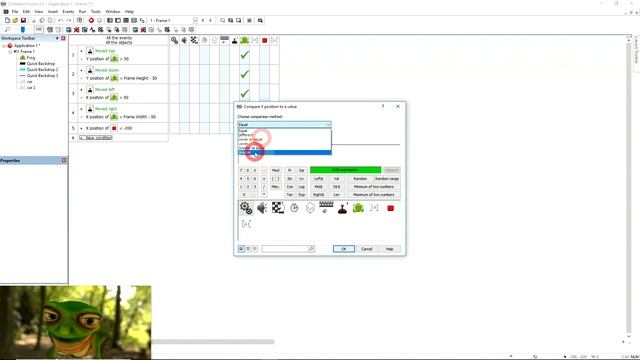The height and width of the screenshot is (360, 640).
Task: Choose 'Equal' from comparison list
Action: point(284,131)
